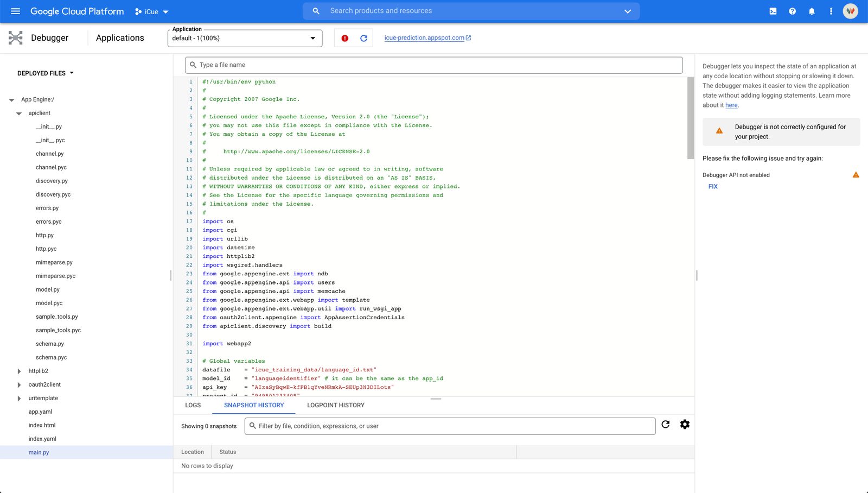Open the help question mark icon
Screen dimensions: 868x493
[x=793, y=11]
